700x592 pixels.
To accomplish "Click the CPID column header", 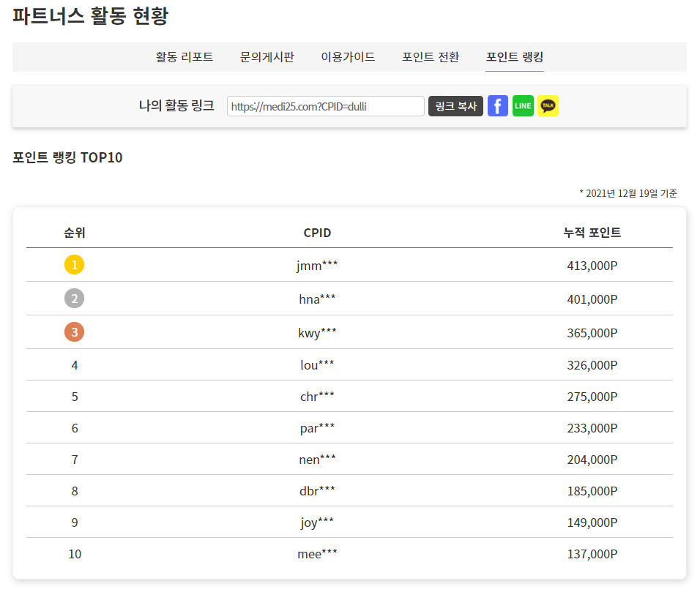I will (317, 233).
